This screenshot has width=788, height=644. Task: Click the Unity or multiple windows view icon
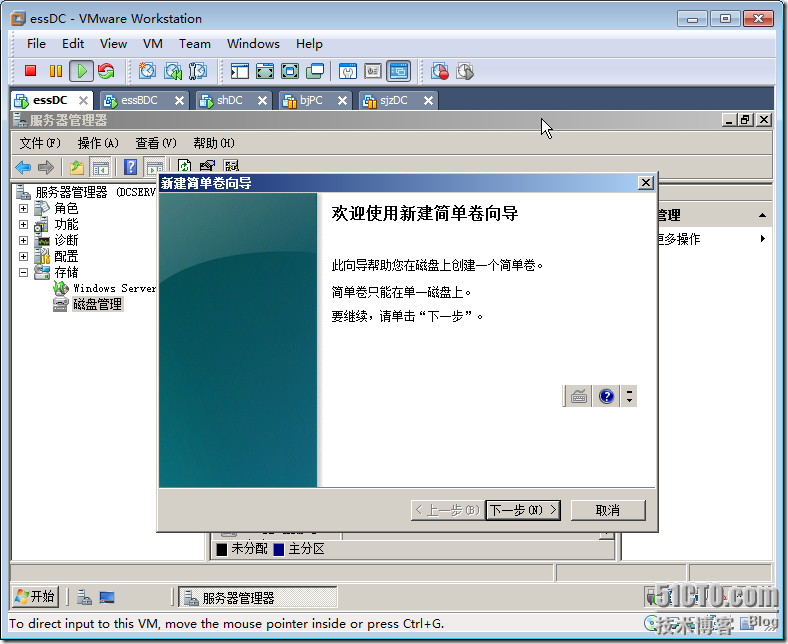tap(315, 71)
